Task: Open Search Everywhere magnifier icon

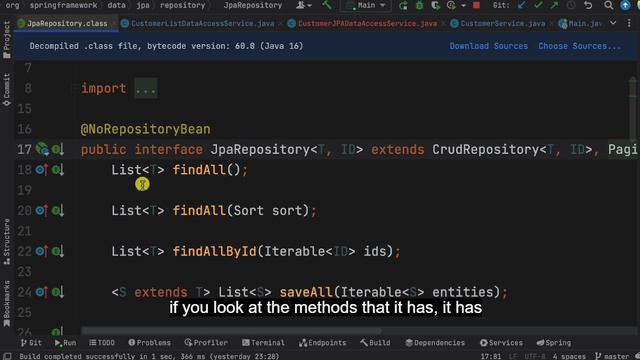Action: [608, 5]
